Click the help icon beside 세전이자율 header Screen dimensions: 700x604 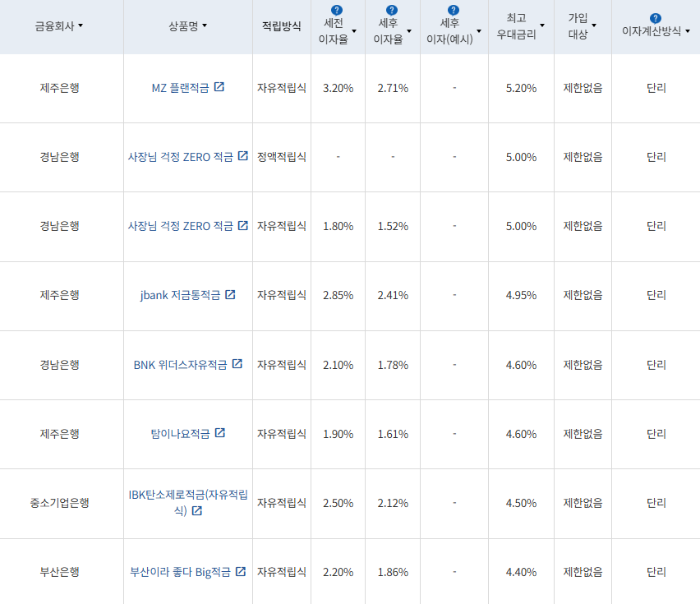click(335, 8)
